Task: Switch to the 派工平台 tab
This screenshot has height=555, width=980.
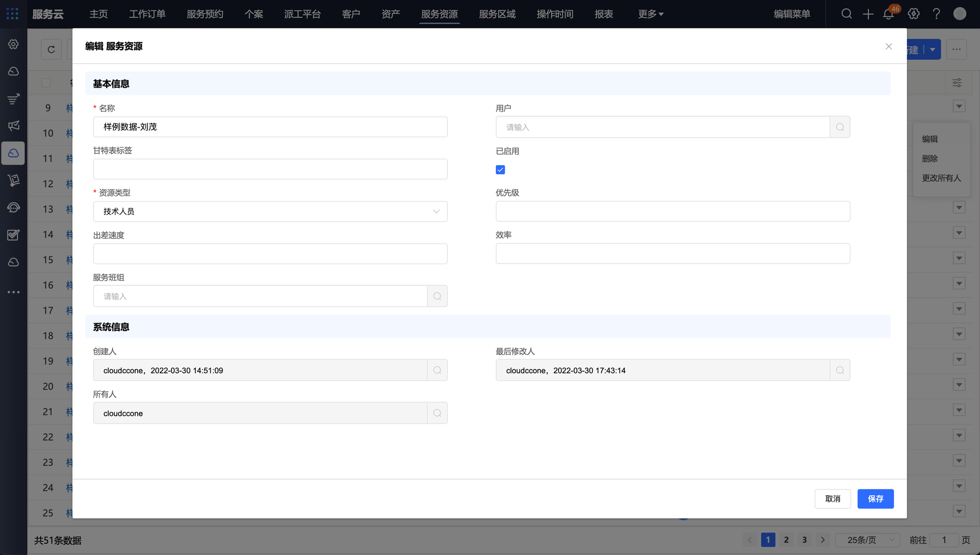Action: coord(302,14)
